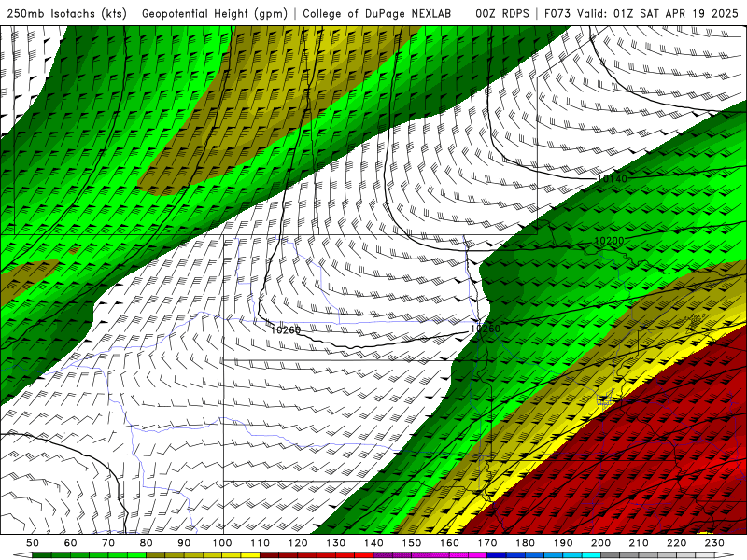This screenshot has width=747, height=560.
Task: Select the 230 color bar label
Action: click(714, 543)
